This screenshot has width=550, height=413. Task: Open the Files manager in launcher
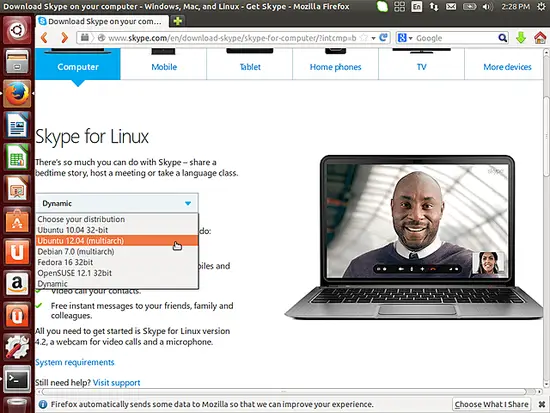click(x=17, y=61)
